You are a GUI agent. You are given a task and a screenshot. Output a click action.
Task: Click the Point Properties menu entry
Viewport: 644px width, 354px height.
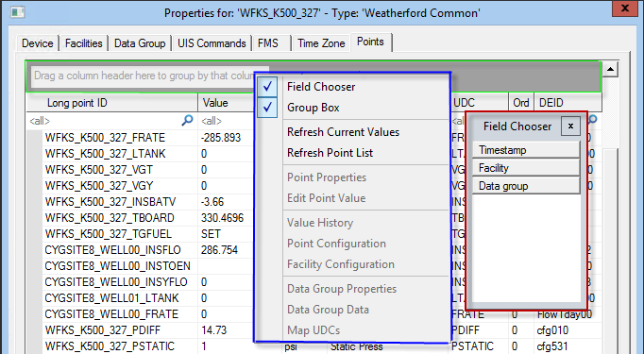(x=327, y=177)
